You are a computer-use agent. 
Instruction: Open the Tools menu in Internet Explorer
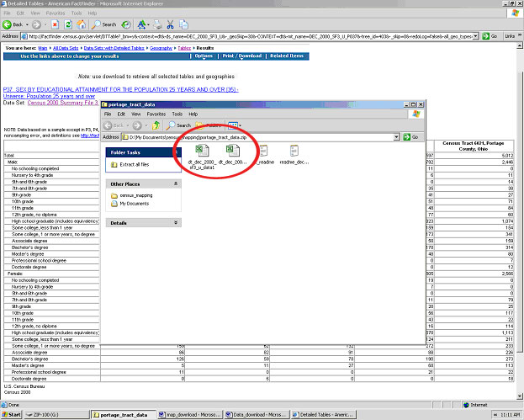coord(77,13)
